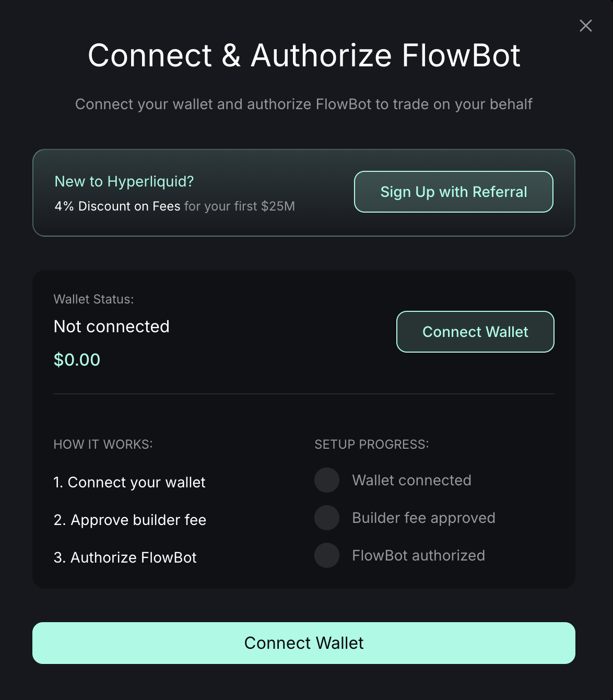Click the "4% Discount on Fees" text

pyautogui.click(x=117, y=206)
